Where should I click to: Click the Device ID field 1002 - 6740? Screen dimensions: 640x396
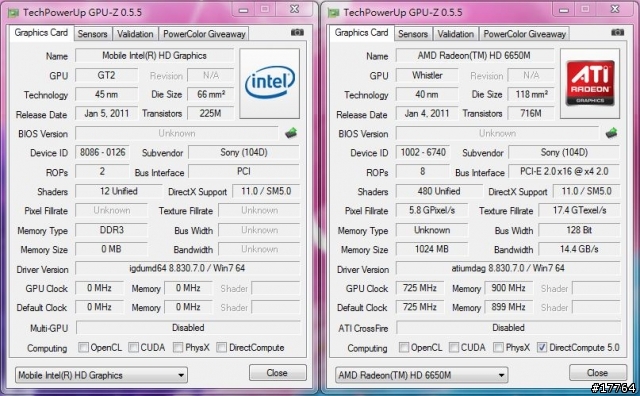423,152
